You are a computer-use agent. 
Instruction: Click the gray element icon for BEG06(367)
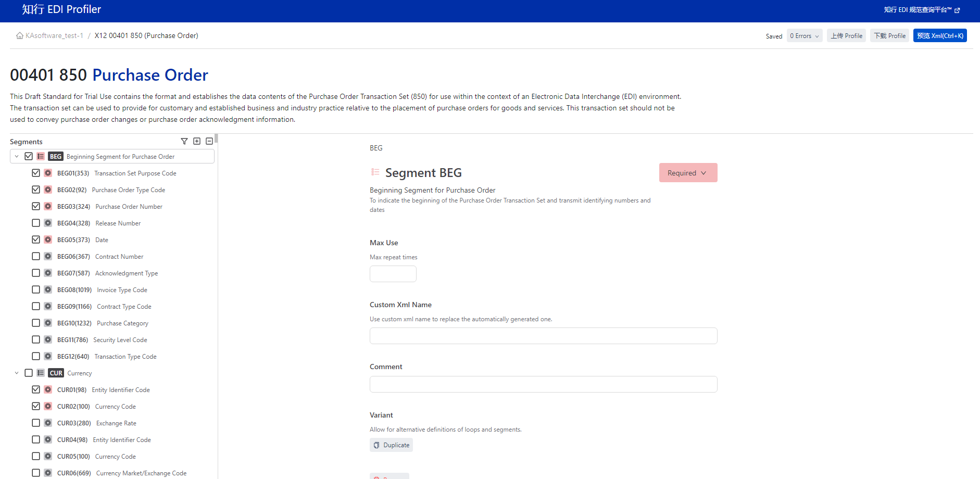48,256
